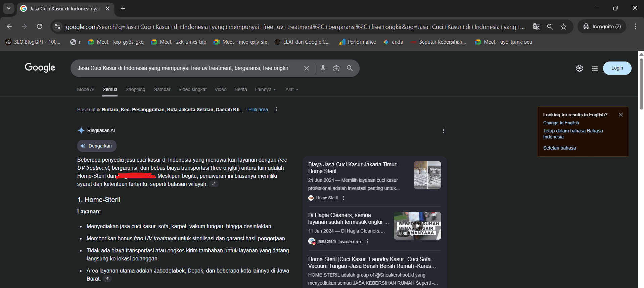Viewport: 644px width, 288px height.
Task: Reload the current page
Action: tap(39, 27)
